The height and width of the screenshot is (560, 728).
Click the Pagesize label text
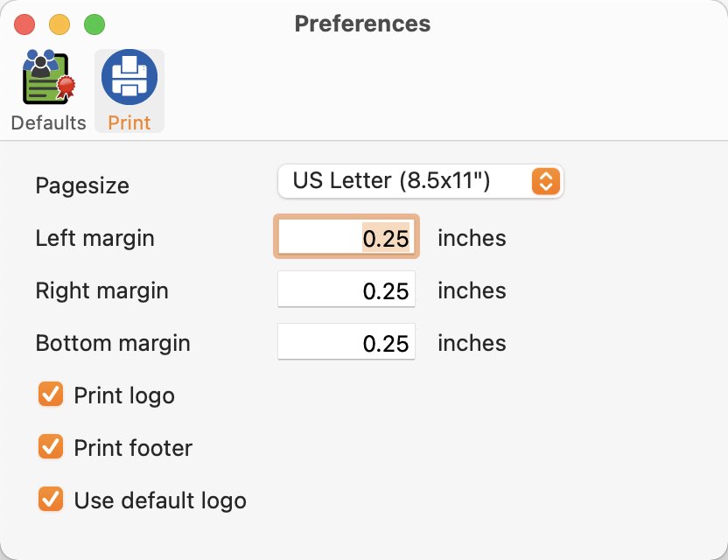click(x=82, y=185)
